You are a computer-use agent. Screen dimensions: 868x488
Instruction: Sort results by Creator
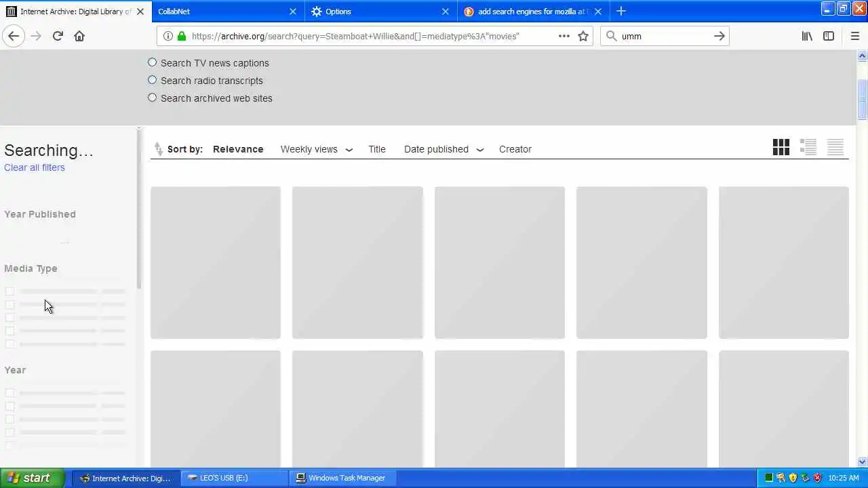(515, 149)
